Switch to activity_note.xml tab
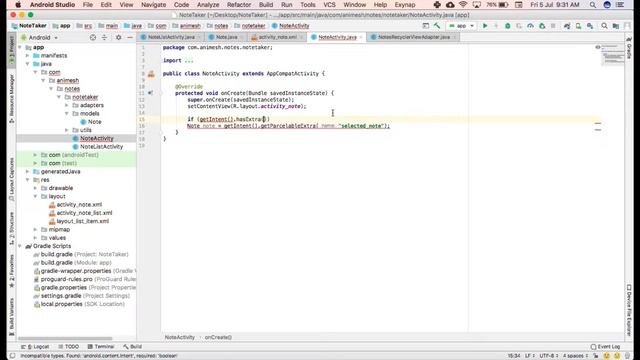 [277, 37]
